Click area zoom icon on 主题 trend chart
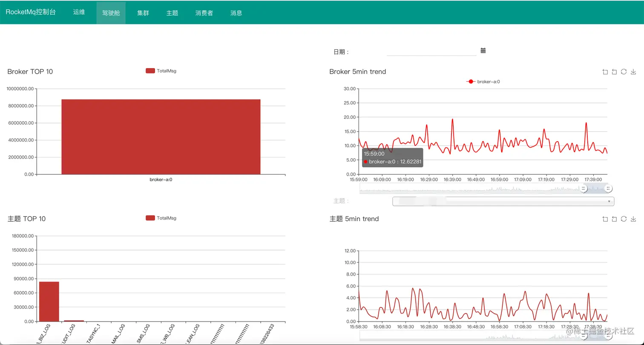 (x=605, y=219)
